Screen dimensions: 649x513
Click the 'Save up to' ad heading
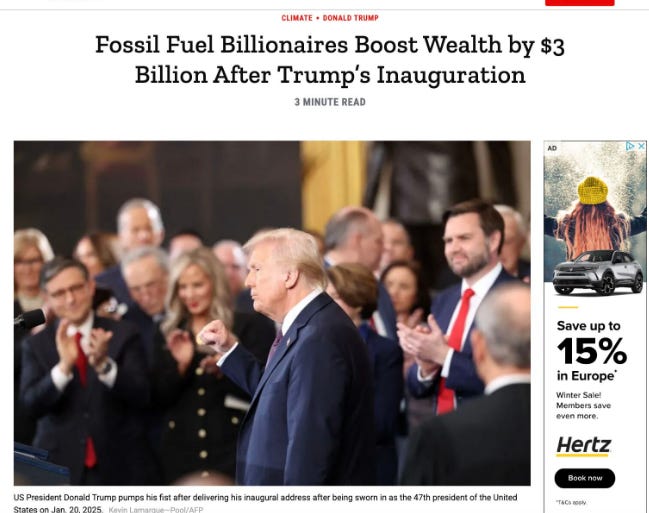point(588,326)
